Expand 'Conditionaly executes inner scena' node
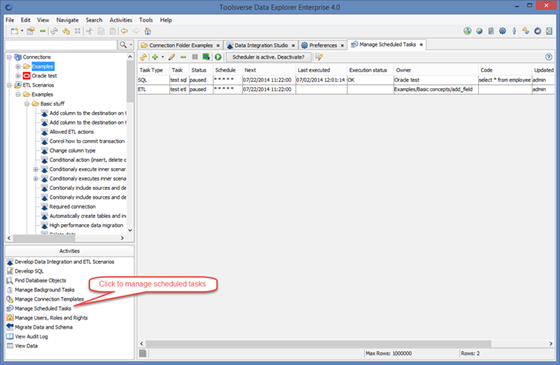Viewport: 560px width, 365px height. [35, 179]
